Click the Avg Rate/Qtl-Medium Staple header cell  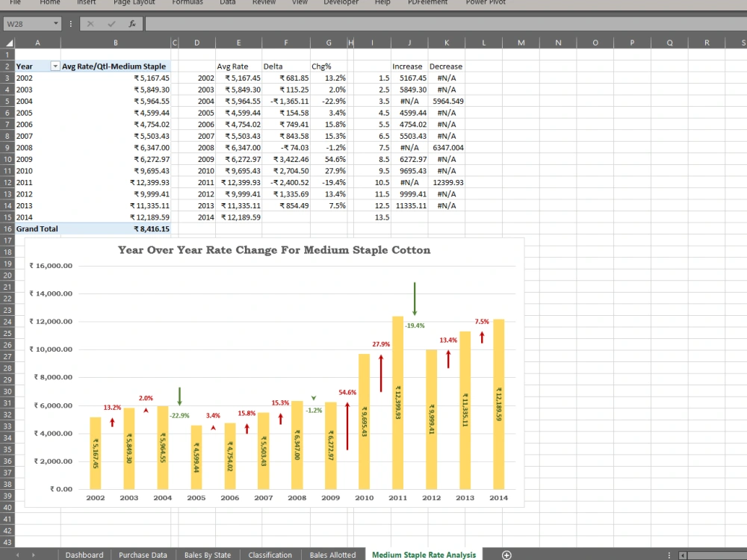[116, 66]
